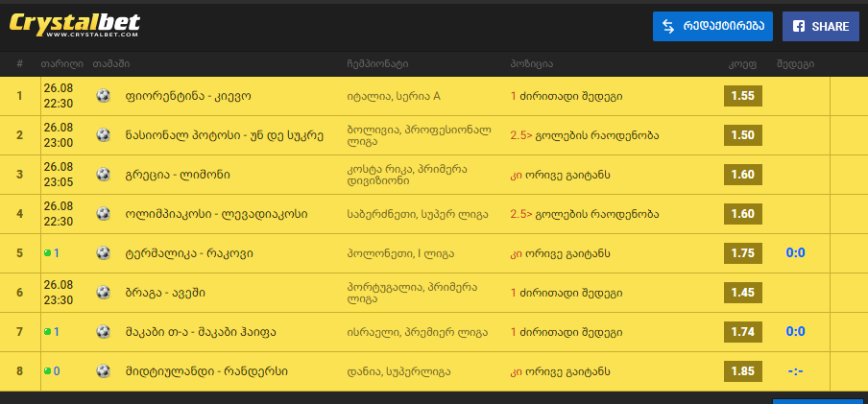Click odds 1.45 for ბრაგა match
The image size is (868, 404).
(x=743, y=293)
